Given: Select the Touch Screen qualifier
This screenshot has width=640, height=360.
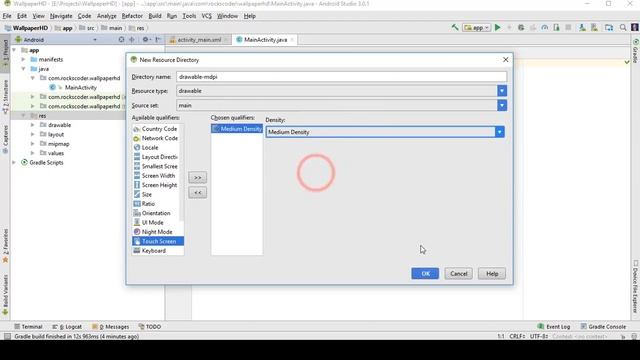Looking at the screenshot, I should click(158, 241).
